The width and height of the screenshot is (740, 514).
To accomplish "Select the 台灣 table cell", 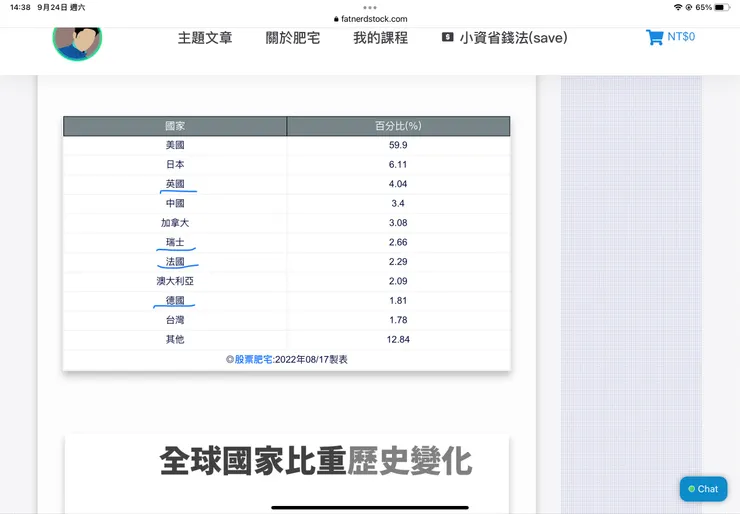I will [175, 320].
